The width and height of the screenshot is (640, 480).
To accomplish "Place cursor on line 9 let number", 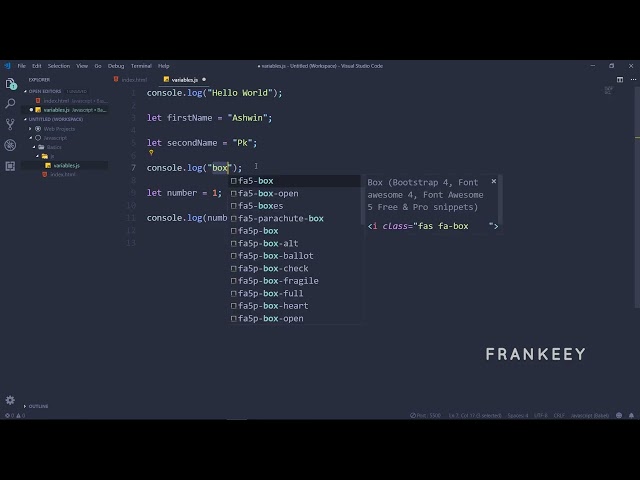I will tap(184, 193).
